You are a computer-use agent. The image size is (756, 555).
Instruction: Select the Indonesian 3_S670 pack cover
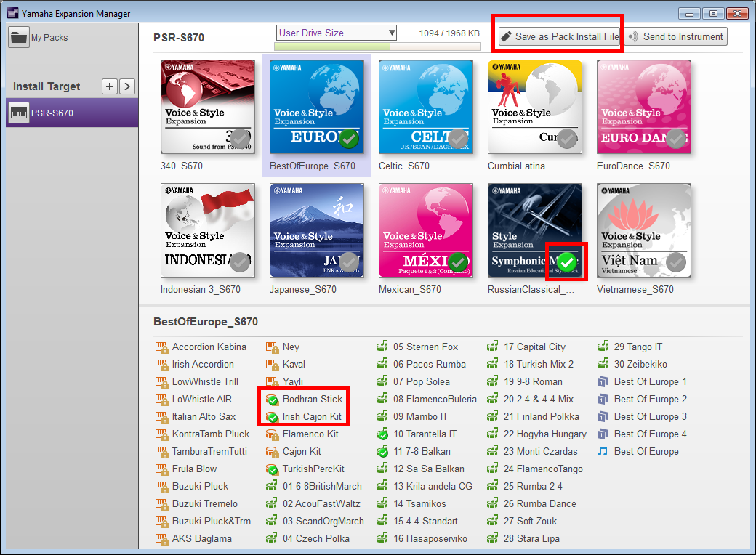pos(208,230)
